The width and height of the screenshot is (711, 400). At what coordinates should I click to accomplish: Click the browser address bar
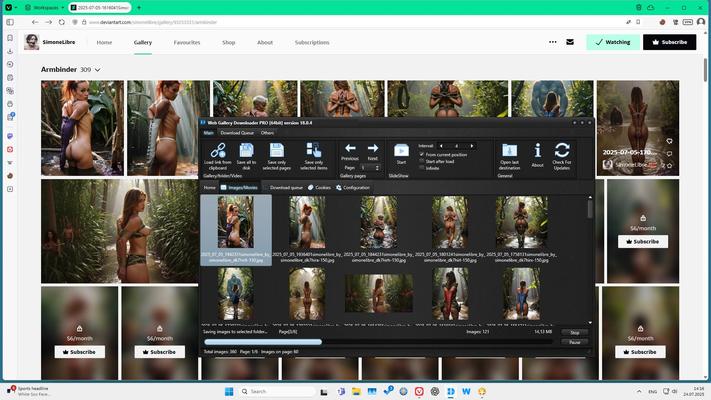tap(349, 22)
